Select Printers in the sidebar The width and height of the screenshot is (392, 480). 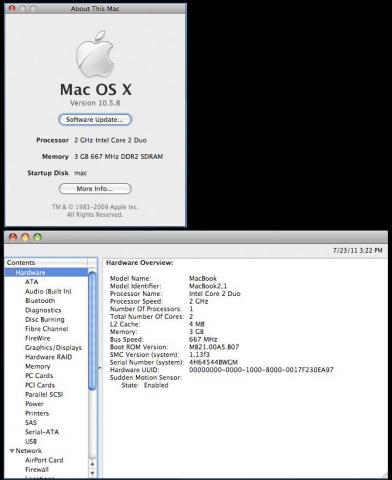37,413
